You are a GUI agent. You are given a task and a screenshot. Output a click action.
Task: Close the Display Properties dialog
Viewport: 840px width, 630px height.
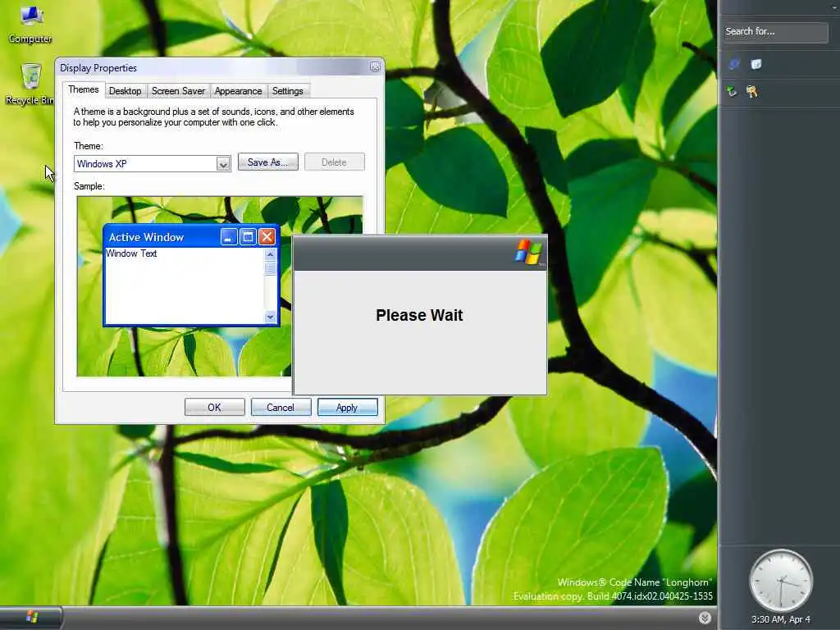click(x=375, y=67)
